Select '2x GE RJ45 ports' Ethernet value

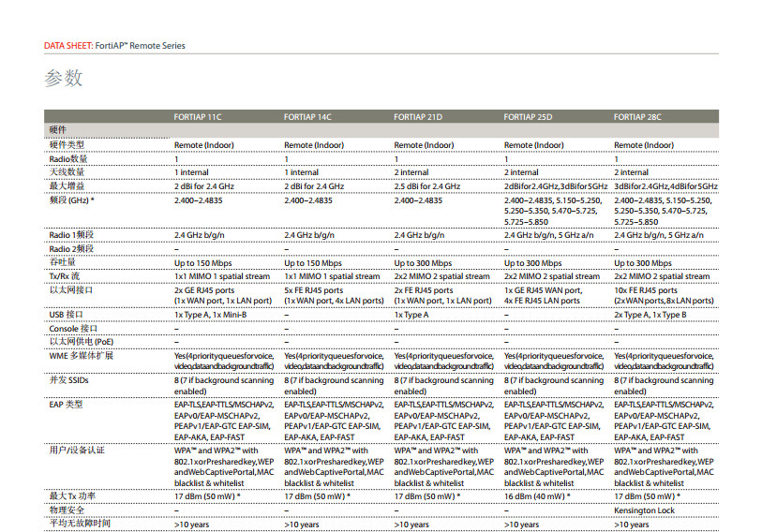click(x=204, y=290)
